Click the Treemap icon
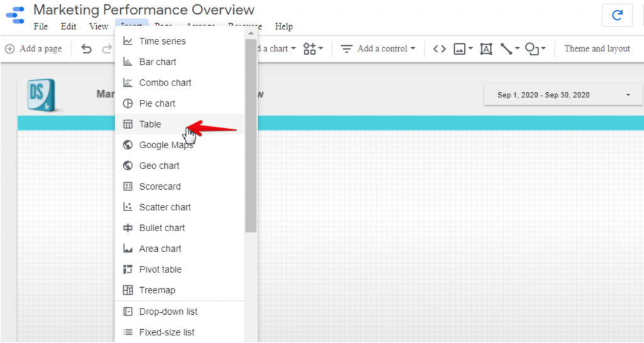Viewport: 644px width, 343px height. (128, 290)
